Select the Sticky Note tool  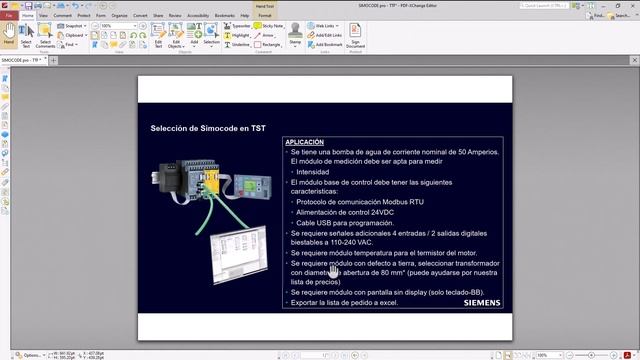(x=269, y=26)
